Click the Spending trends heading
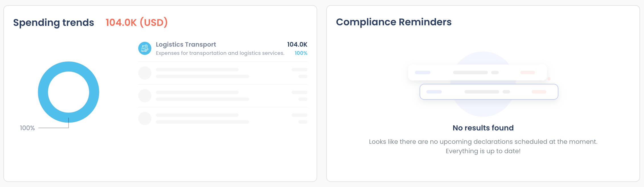The width and height of the screenshot is (644, 187). (x=53, y=22)
